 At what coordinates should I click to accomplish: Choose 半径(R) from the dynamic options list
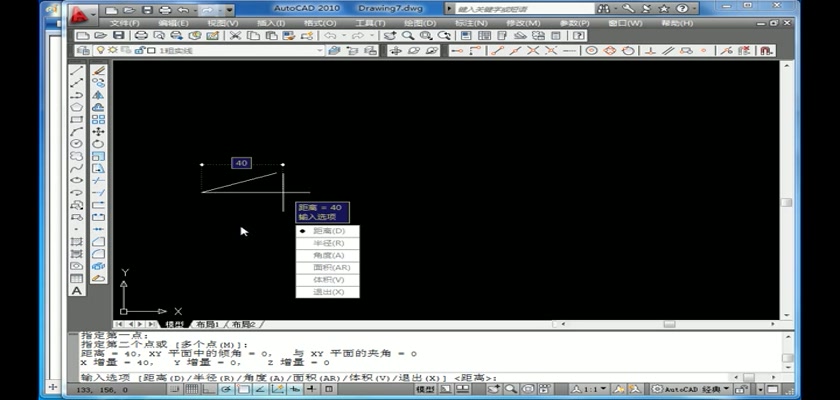328,243
